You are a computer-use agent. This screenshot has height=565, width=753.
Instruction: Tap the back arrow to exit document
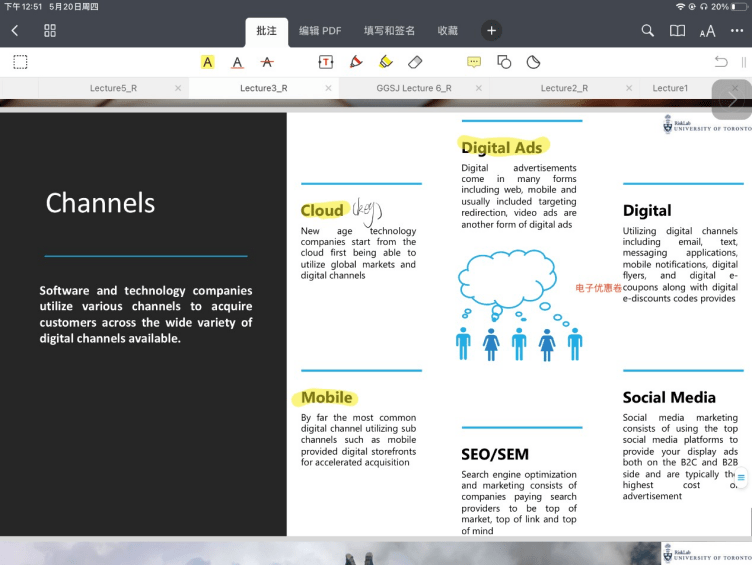pyautogui.click(x=15, y=31)
